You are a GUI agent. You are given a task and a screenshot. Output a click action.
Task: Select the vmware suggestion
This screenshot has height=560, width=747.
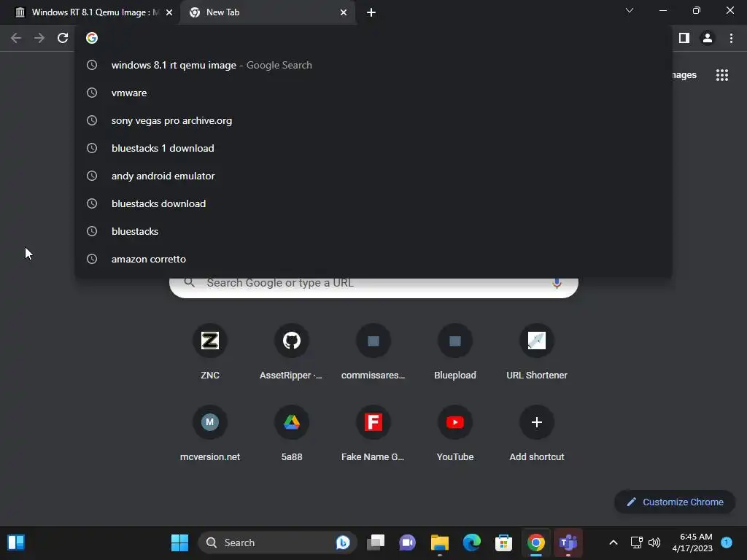click(x=373, y=93)
